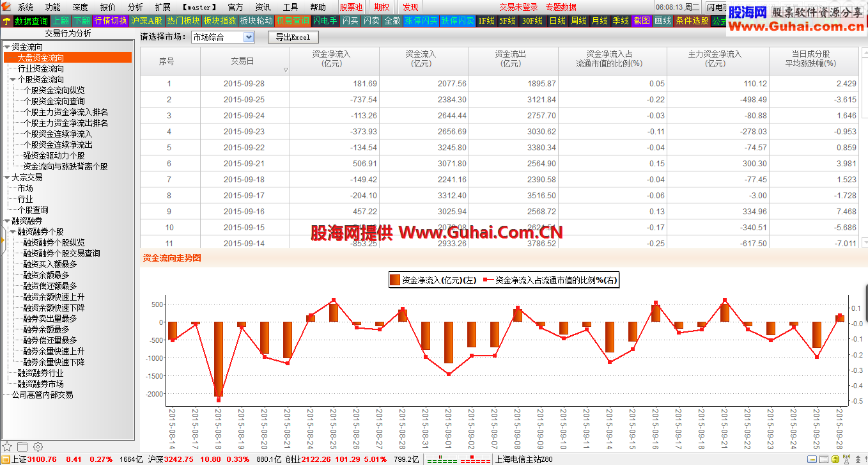868x465 pixels.
Task: Click 板块指数 toolbar button
Action: (220, 20)
